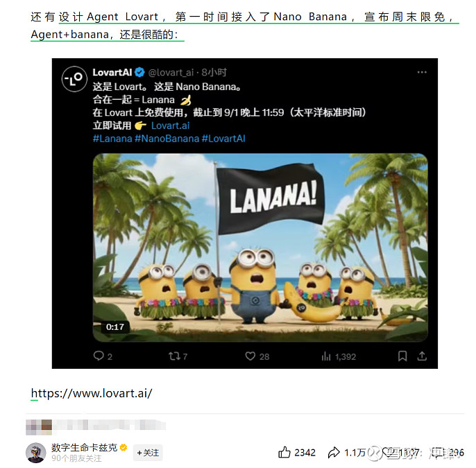Click the retweet icon with count 7
The width and height of the screenshot is (476, 468).
(x=174, y=356)
